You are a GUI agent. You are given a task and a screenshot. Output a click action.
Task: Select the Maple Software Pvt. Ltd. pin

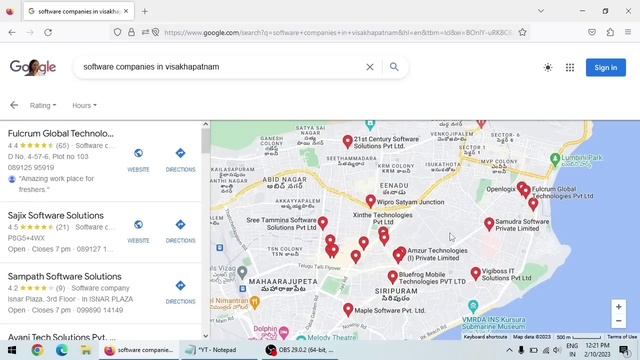point(348,309)
